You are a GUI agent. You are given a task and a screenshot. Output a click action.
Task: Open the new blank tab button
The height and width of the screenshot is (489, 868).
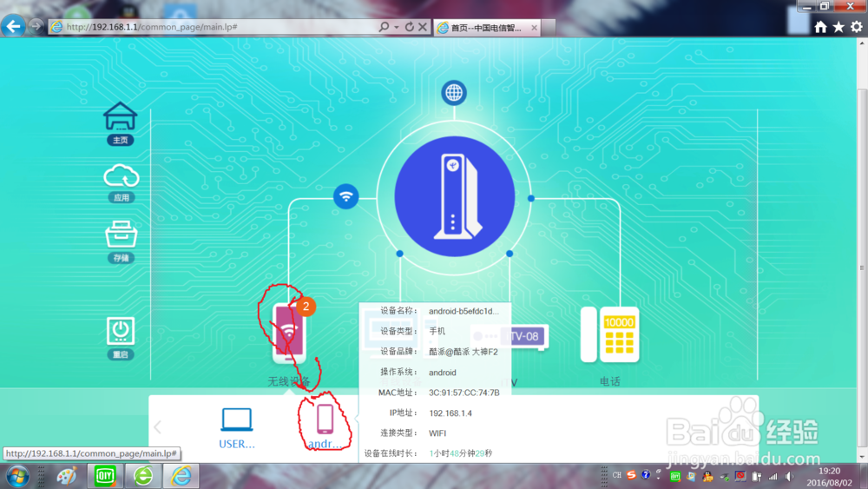[x=548, y=28]
